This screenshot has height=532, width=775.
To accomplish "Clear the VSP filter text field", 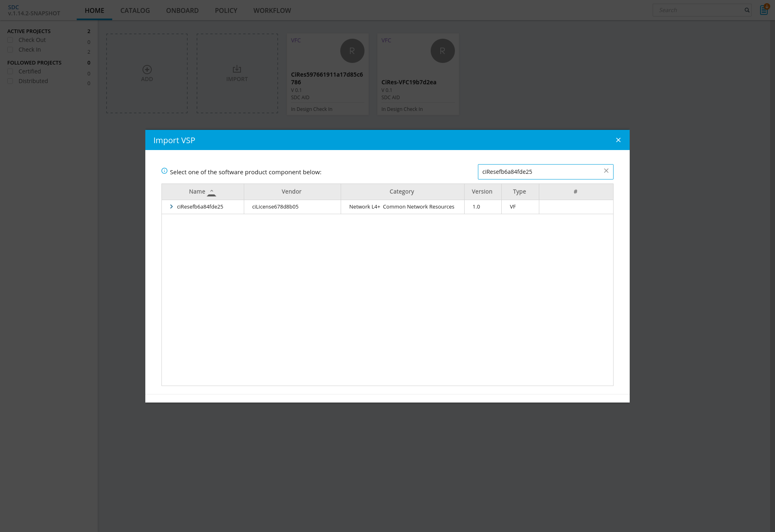I will click(606, 171).
